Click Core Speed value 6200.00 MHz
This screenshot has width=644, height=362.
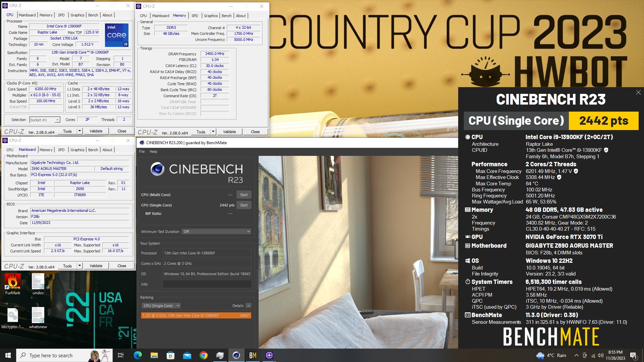[46, 89]
